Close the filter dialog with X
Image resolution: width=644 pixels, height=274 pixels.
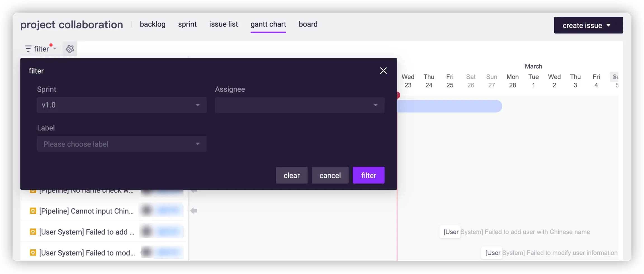click(x=383, y=71)
